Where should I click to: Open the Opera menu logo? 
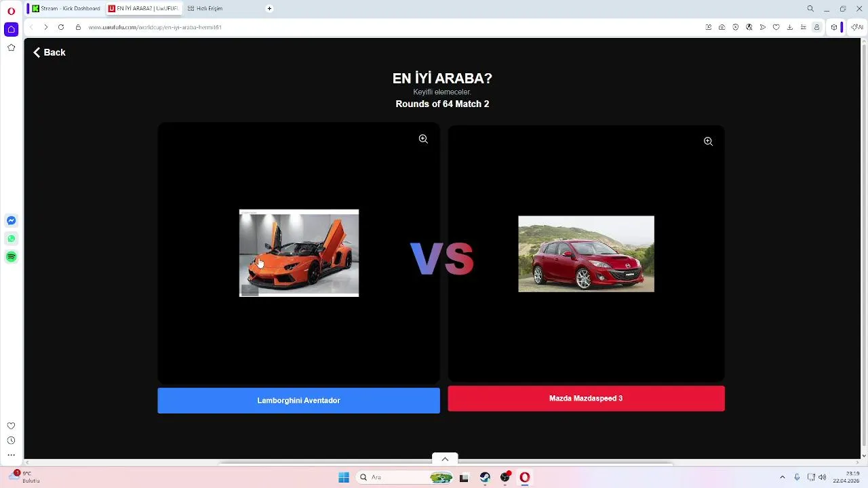11,11
